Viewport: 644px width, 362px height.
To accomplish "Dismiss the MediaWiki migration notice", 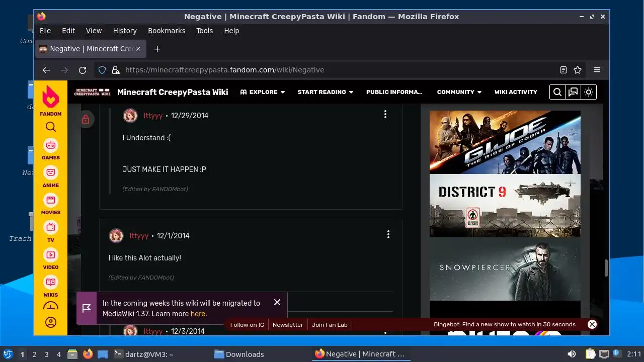I will [x=277, y=302].
